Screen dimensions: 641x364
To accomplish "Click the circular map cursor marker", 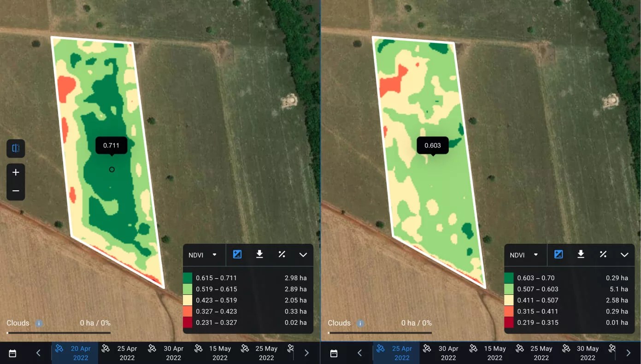I will (x=112, y=170).
